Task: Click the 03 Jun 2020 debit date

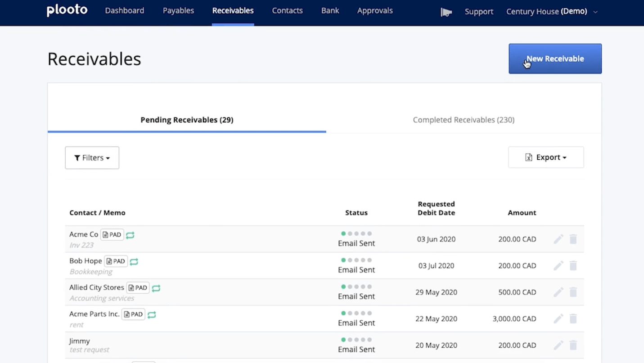Action: coord(436,239)
